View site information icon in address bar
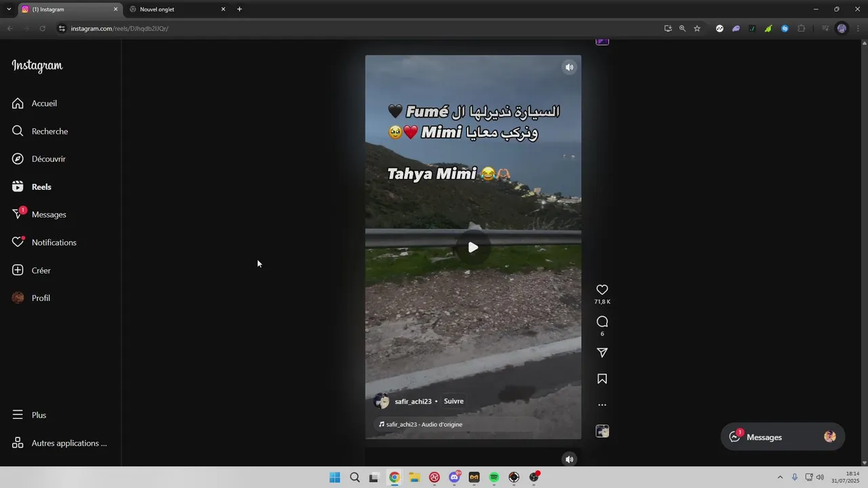The image size is (868, 488). pos(62,28)
